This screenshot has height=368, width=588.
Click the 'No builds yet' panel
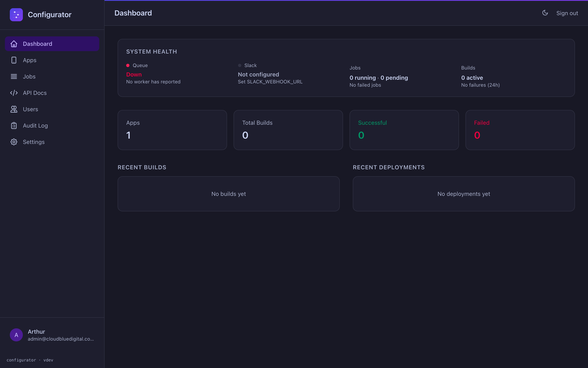tap(228, 194)
